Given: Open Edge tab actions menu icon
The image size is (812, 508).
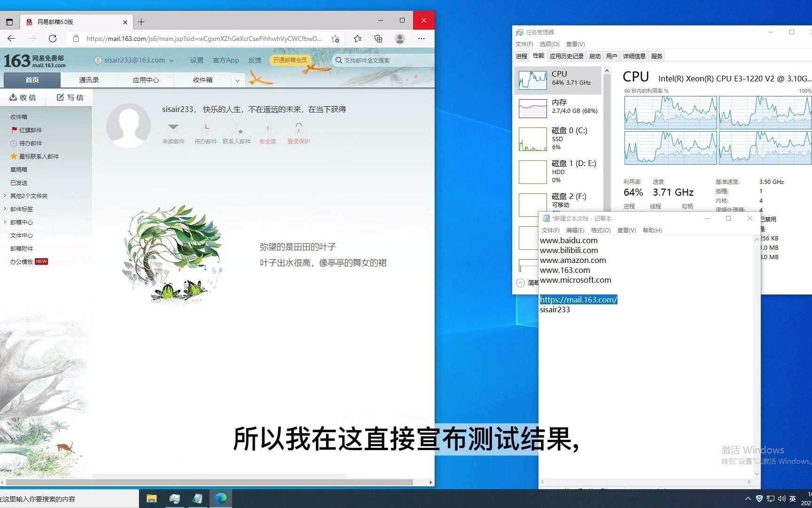Looking at the screenshot, I should pos(9,22).
